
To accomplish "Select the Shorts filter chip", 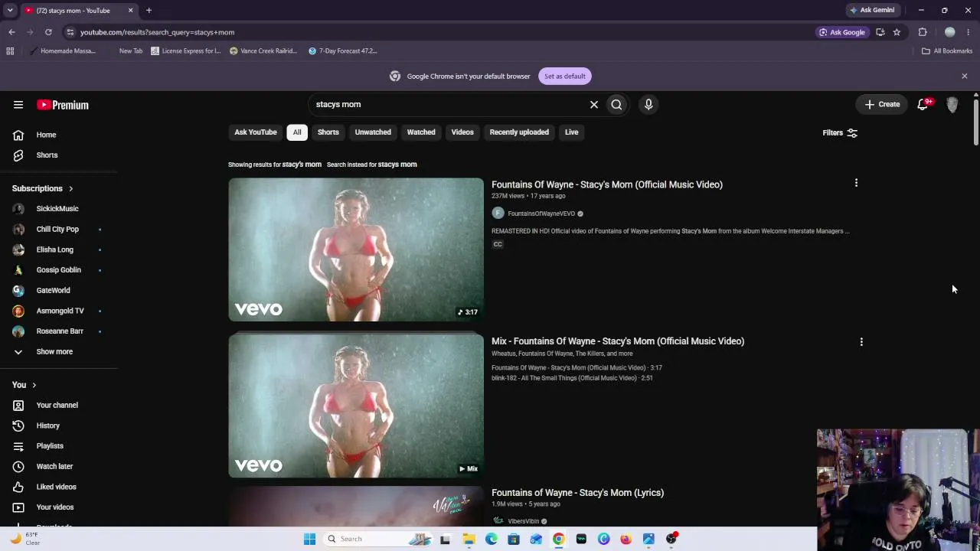I will click(x=328, y=132).
